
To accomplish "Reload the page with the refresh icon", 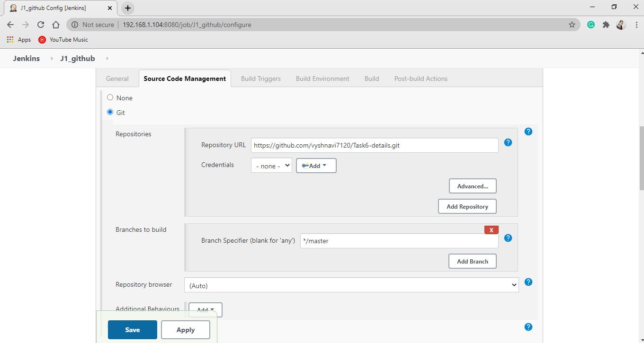I will pyautogui.click(x=40, y=25).
